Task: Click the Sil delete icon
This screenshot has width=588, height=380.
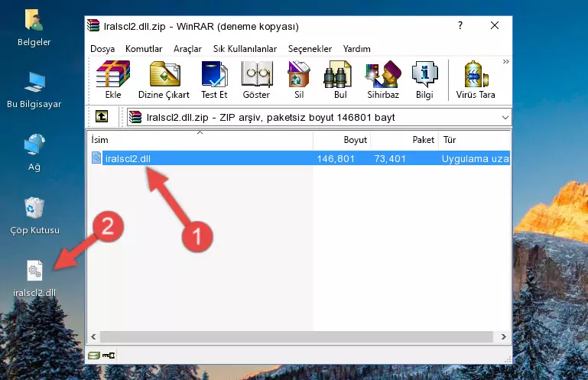Action: coord(299,80)
